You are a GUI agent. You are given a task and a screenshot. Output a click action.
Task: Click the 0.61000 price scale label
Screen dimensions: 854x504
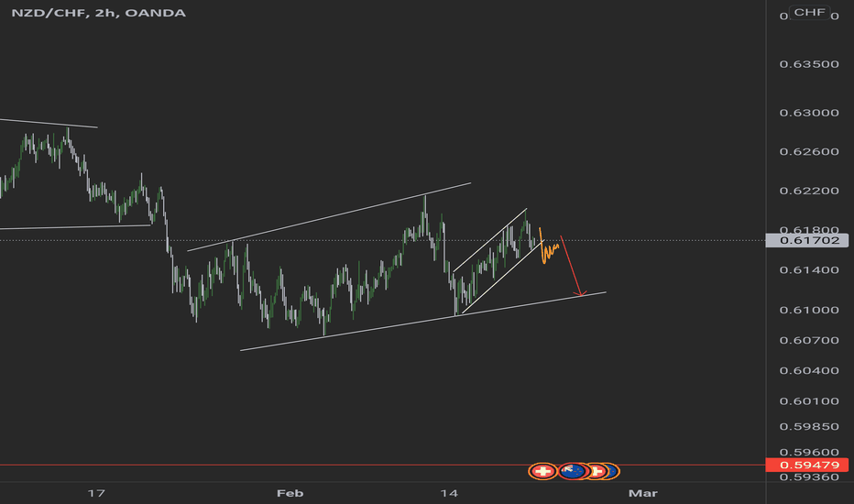pos(809,310)
